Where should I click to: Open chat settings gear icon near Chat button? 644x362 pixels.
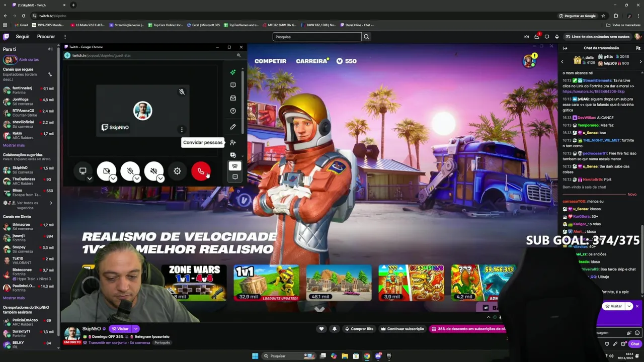click(x=623, y=344)
